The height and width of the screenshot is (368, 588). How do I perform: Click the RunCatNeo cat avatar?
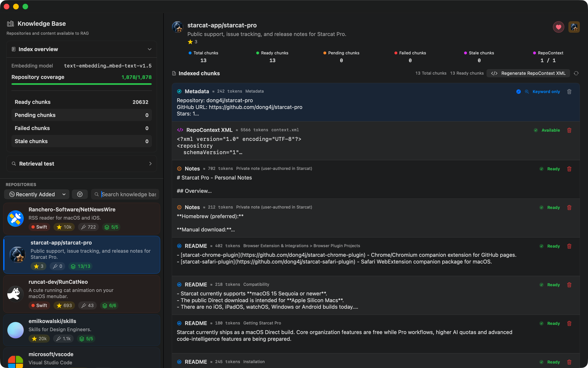16,294
